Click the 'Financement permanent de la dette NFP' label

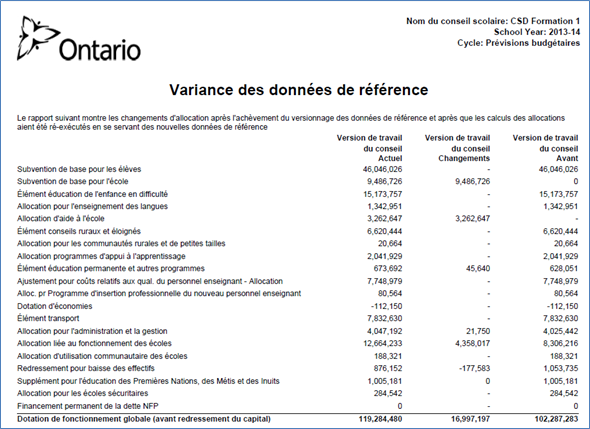[x=88, y=406]
